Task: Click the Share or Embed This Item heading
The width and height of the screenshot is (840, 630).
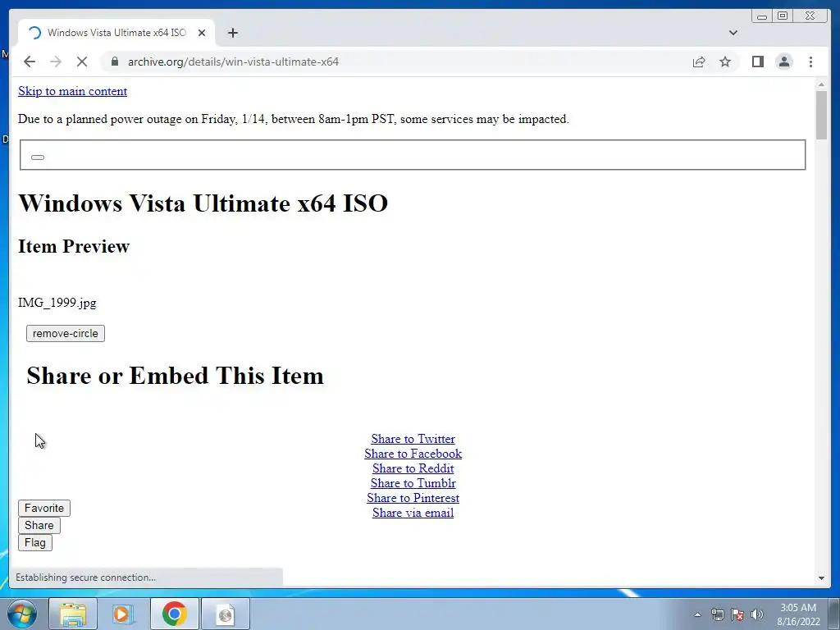Action: coord(176,376)
